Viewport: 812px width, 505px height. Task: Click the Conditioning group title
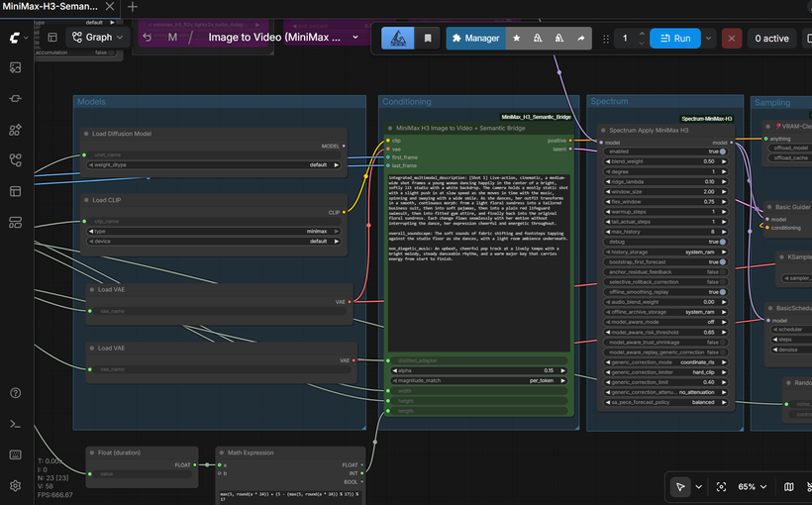407,102
